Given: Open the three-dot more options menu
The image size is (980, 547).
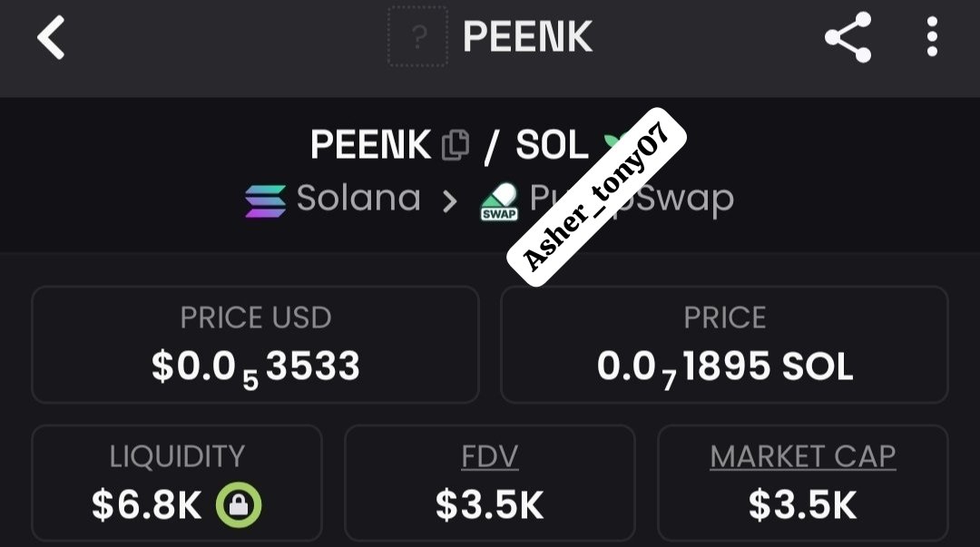Looking at the screenshot, I should click(932, 37).
